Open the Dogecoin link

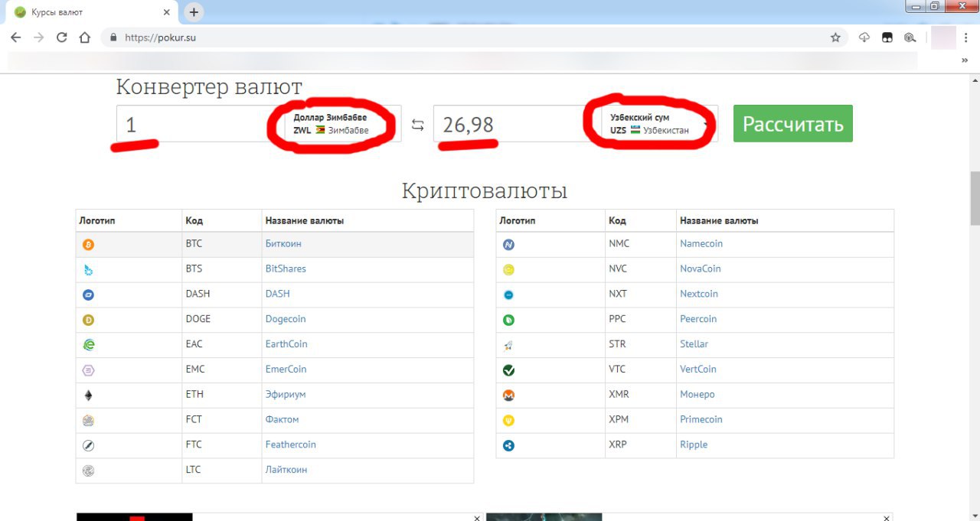(x=286, y=319)
